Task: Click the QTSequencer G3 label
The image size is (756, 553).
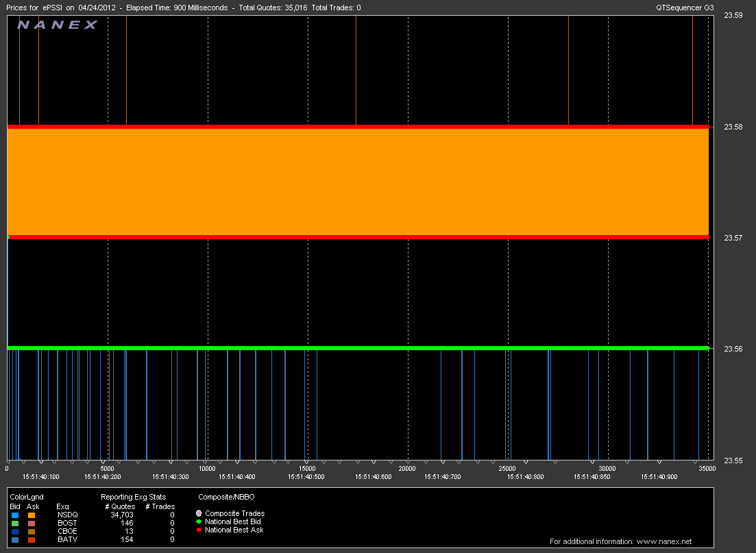Action: tap(685, 8)
